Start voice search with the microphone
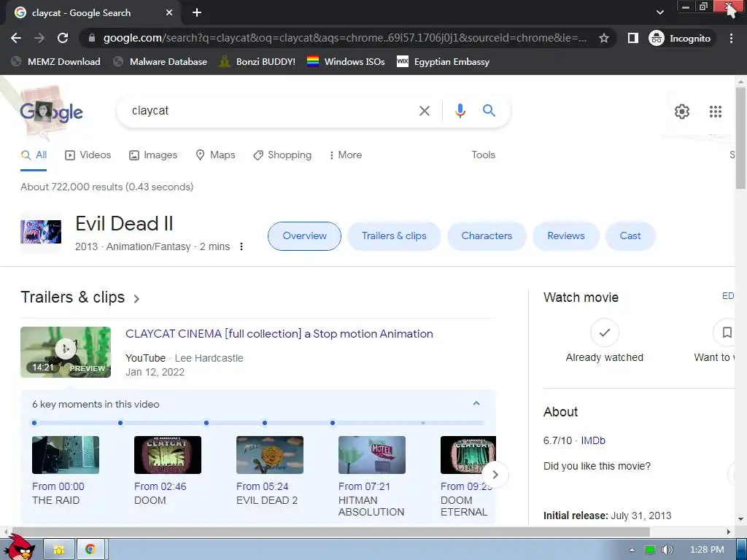Screen dimensions: 747x560 click(460, 111)
